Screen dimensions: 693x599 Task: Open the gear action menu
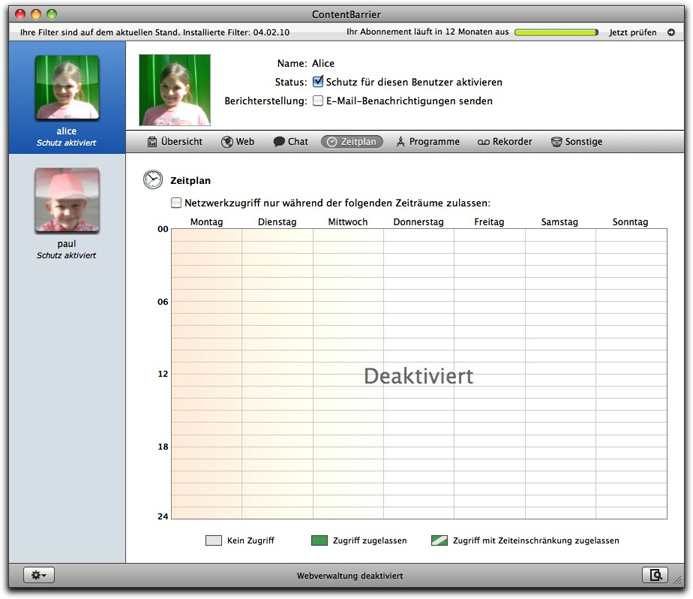tap(38, 575)
